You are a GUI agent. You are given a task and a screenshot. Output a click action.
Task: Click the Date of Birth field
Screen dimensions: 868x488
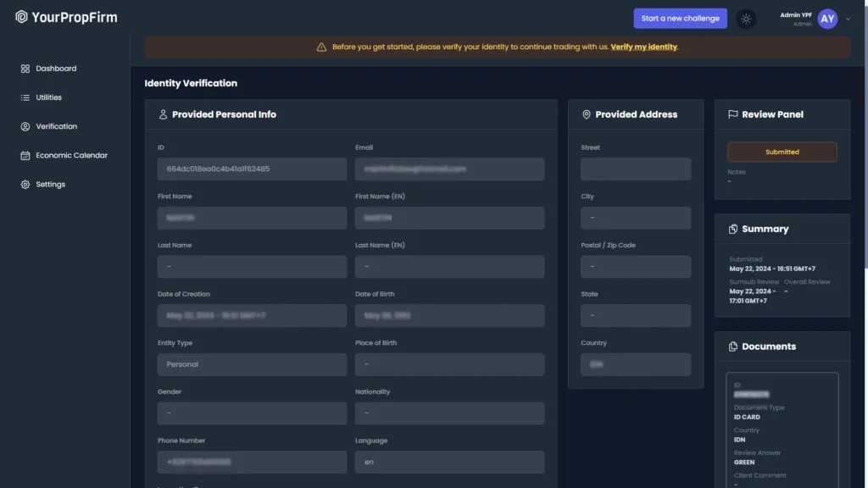pyautogui.click(x=449, y=315)
